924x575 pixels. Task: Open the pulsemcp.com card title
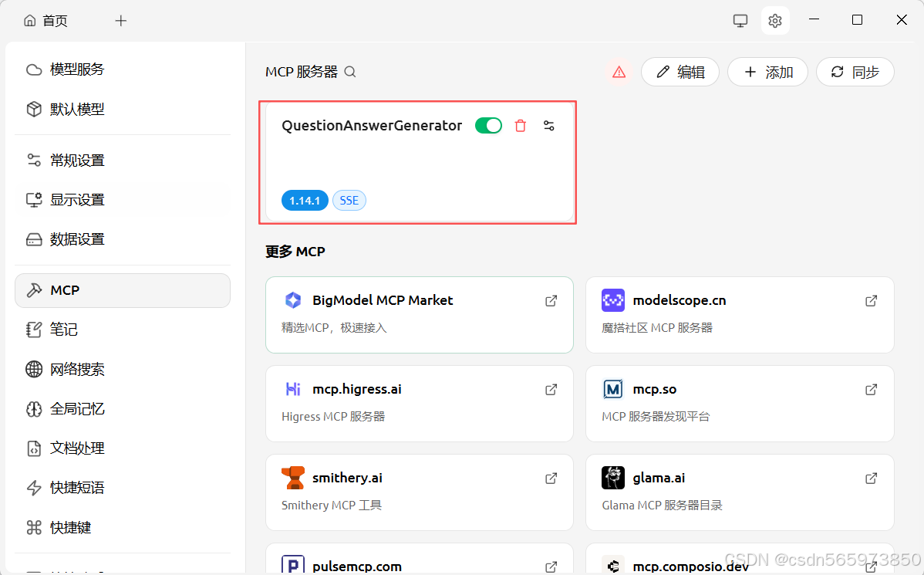pos(357,567)
